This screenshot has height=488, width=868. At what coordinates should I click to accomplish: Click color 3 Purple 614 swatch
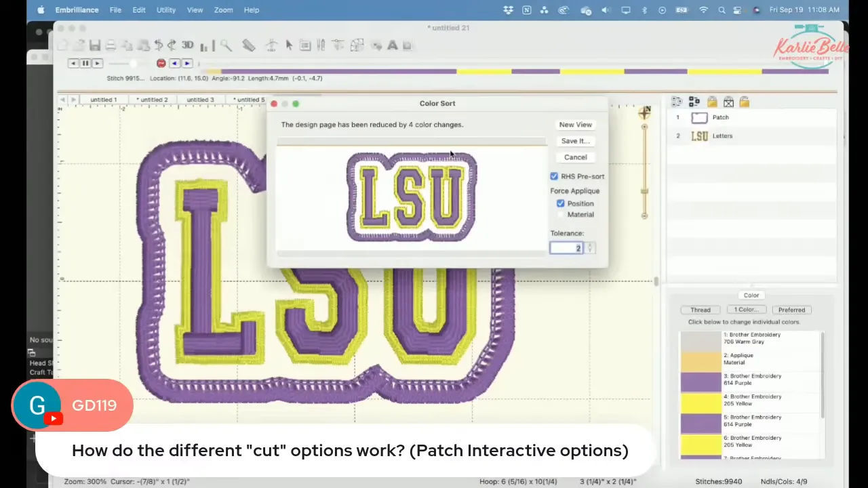[x=701, y=382]
